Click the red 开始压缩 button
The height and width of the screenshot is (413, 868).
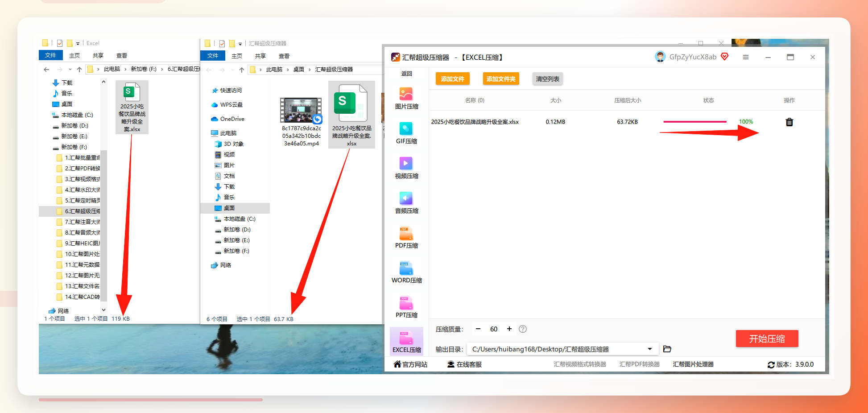(x=767, y=339)
